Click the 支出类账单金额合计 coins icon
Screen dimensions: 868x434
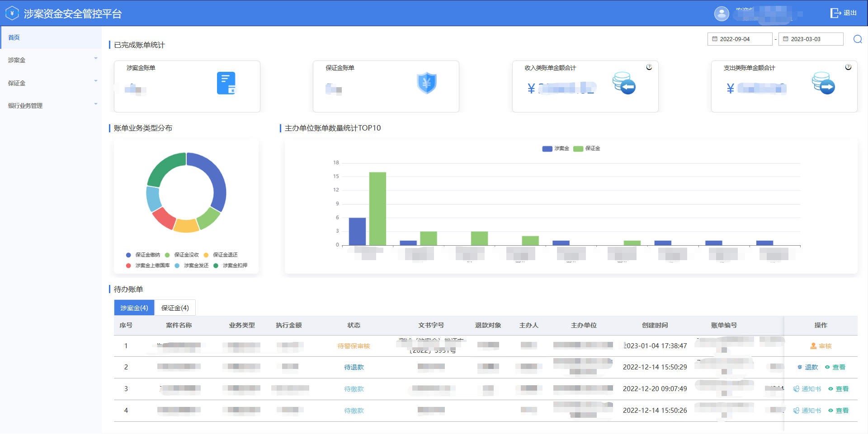[x=823, y=83]
